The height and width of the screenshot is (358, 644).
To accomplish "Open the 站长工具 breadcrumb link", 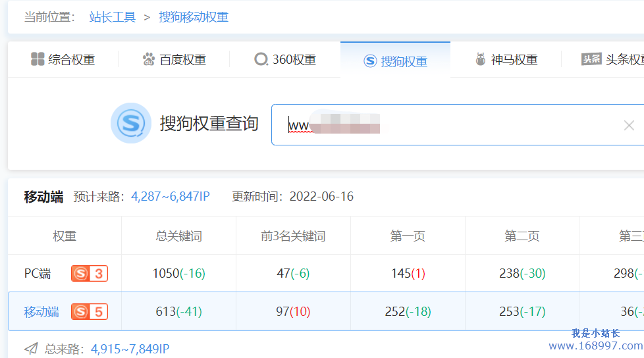I will (112, 17).
